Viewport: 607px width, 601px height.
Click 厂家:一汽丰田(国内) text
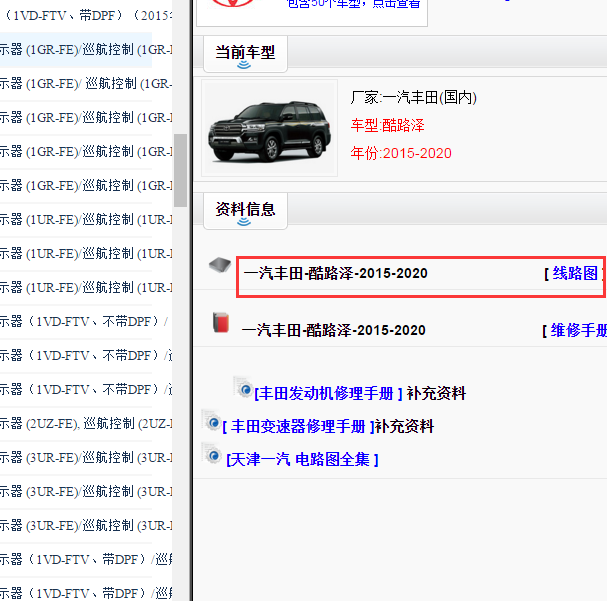413,98
